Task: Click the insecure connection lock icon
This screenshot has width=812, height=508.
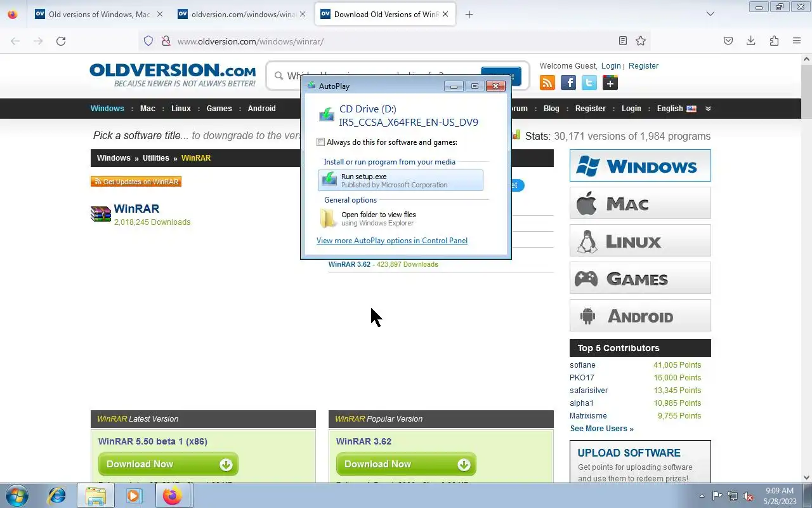Action: [x=166, y=41]
